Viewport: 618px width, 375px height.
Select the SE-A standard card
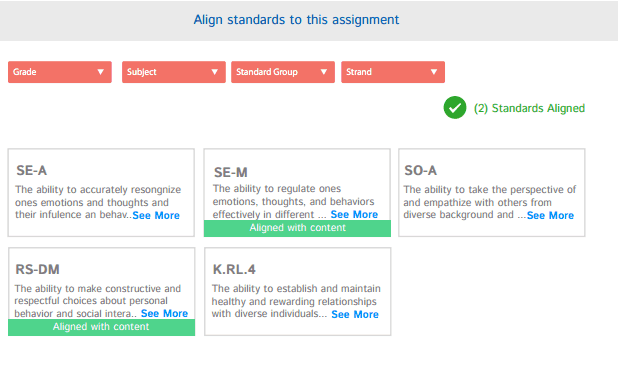pos(101,192)
